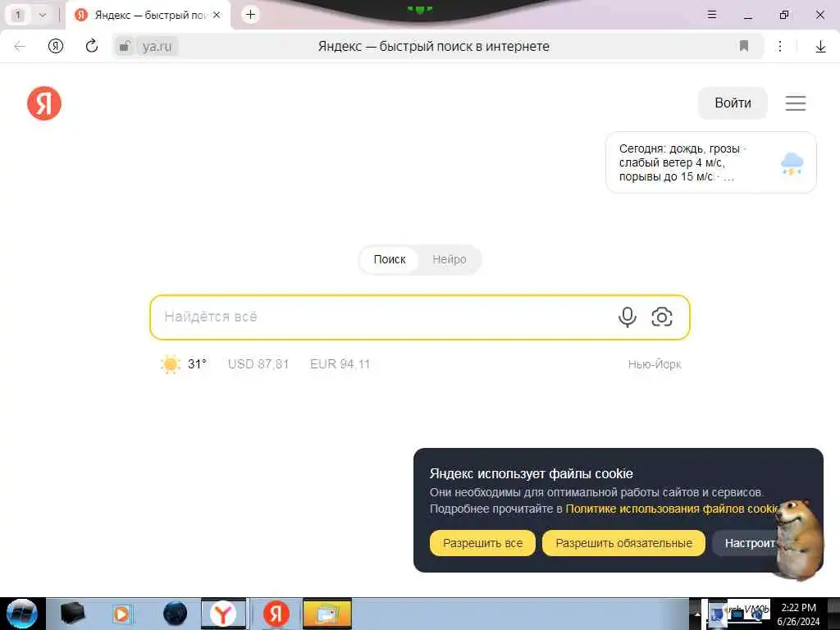Click the Нью-Йорк location
The image size is (840, 630).
point(655,365)
